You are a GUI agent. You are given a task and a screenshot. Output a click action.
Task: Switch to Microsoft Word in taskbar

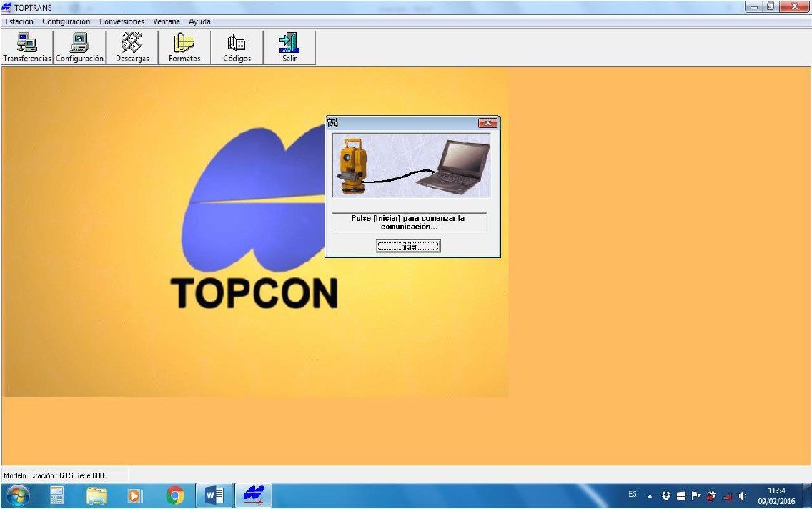pyautogui.click(x=214, y=496)
